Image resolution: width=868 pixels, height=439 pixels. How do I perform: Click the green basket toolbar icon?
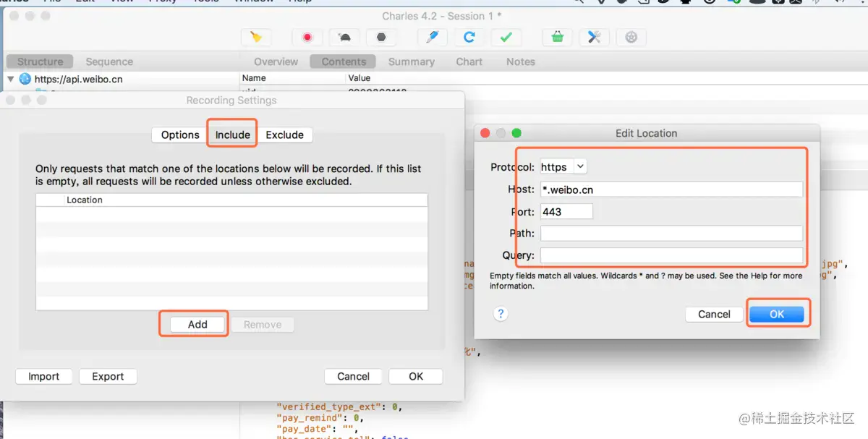pyautogui.click(x=558, y=37)
